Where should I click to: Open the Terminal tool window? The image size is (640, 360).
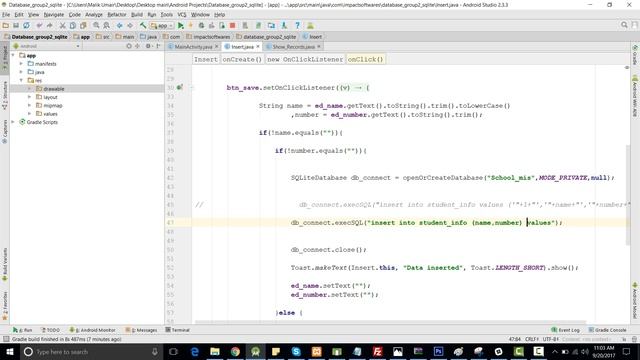point(178,330)
